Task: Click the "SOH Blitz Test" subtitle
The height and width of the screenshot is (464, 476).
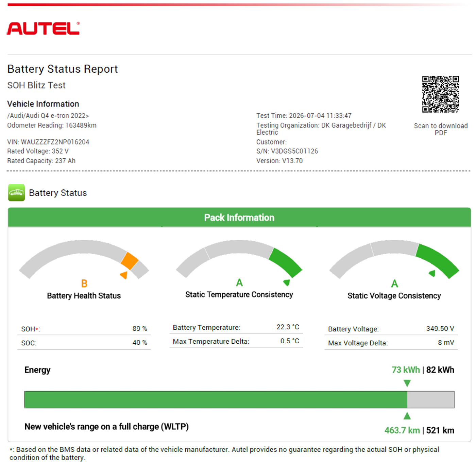Action: 36,85
